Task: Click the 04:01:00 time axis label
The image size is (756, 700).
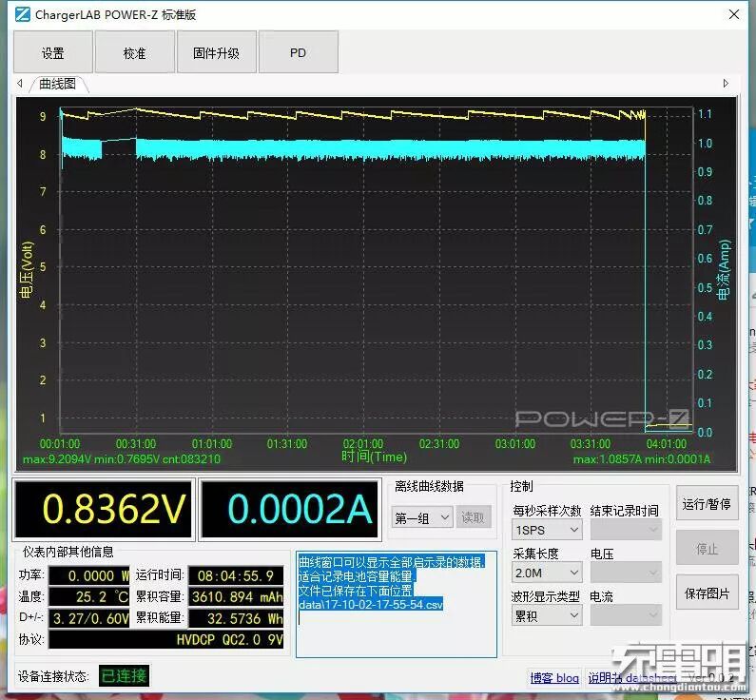Action: [x=666, y=443]
